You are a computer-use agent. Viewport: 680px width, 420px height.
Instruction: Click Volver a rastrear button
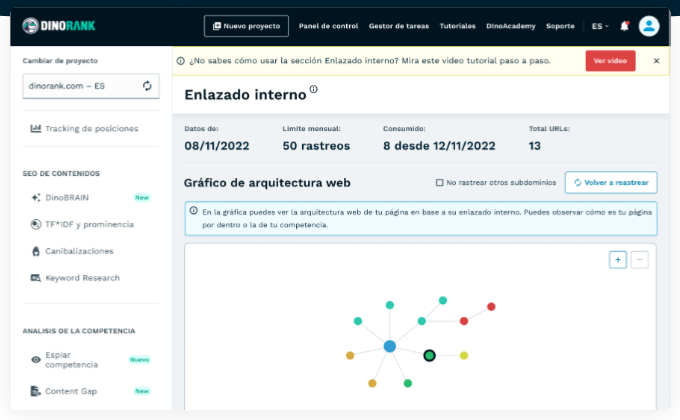pyautogui.click(x=611, y=183)
